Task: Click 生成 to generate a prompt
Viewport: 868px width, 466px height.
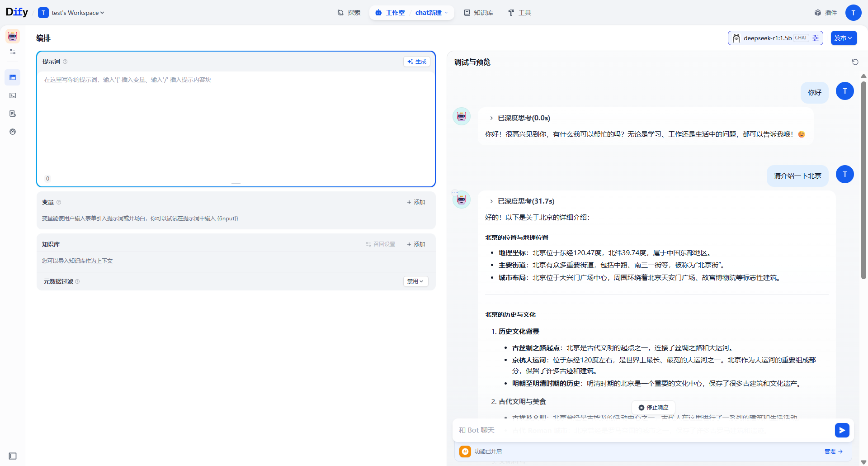Action: click(x=416, y=62)
